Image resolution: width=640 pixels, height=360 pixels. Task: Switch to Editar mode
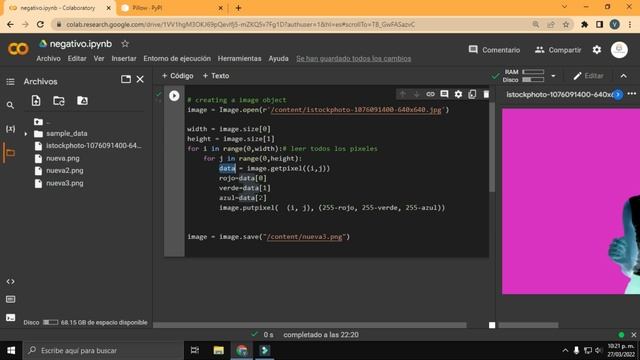click(588, 76)
